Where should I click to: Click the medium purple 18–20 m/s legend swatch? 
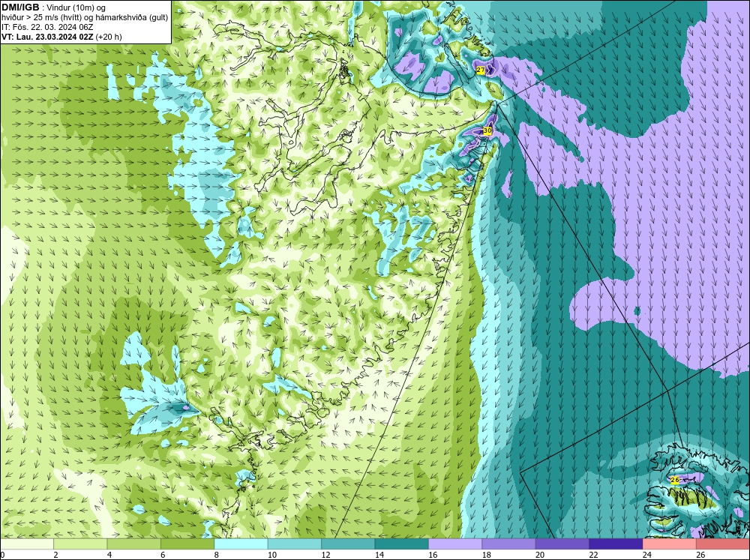point(509,544)
